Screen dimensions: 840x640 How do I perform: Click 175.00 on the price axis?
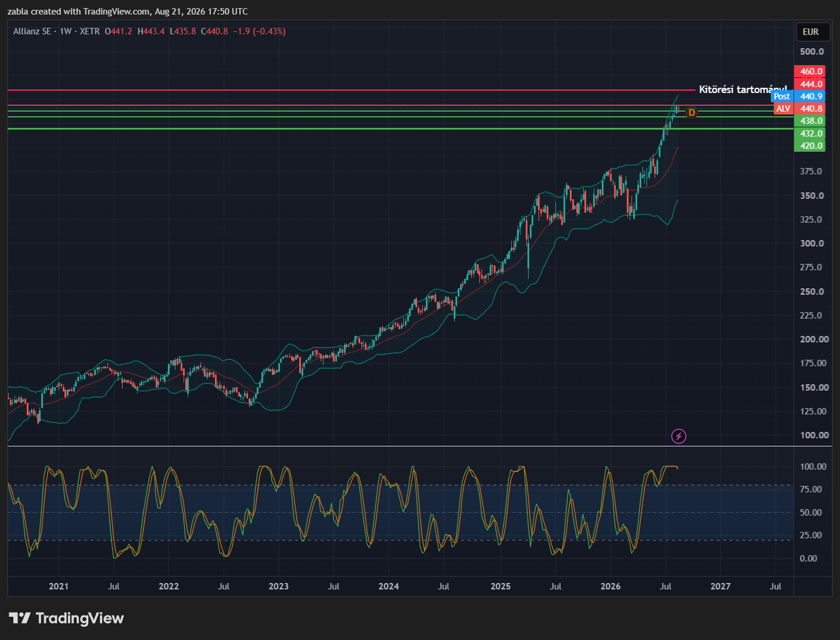click(814, 363)
